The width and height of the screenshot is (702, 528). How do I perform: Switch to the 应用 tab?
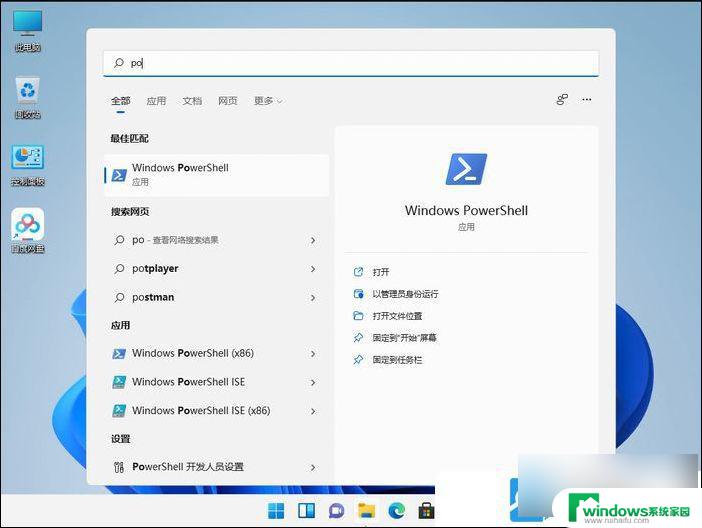click(x=156, y=101)
